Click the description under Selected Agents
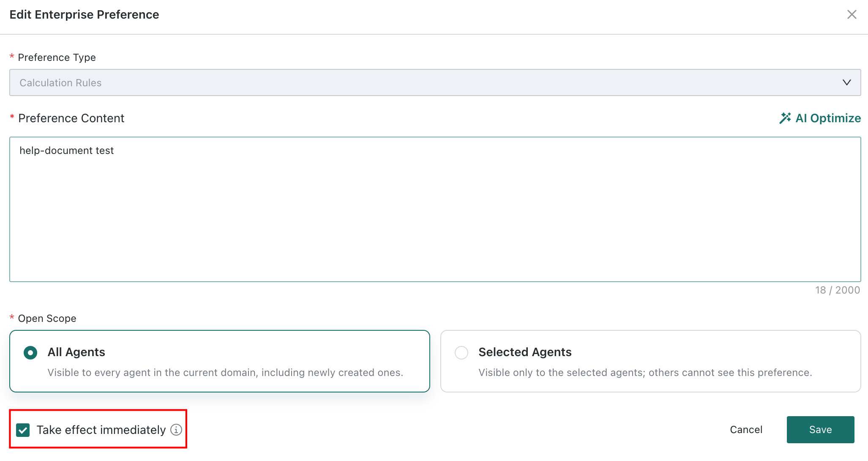The width and height of the screenshot is (868, 461). [645, 373]
